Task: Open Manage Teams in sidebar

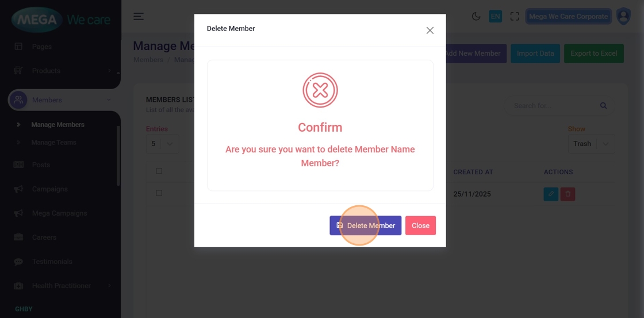Action: (53, 143)
